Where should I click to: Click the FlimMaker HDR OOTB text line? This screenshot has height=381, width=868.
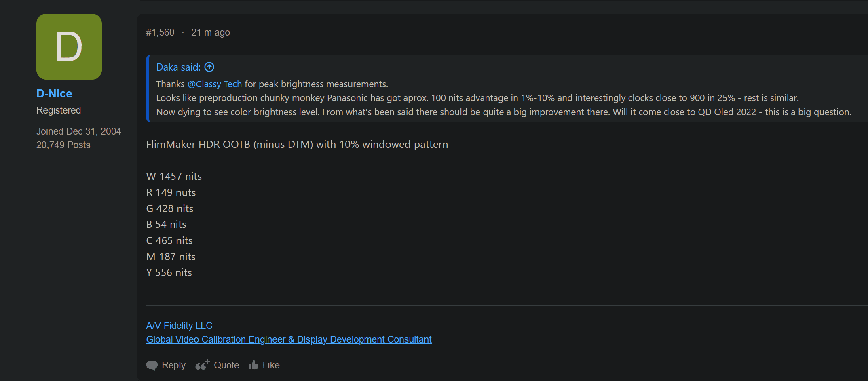point(297,144)
